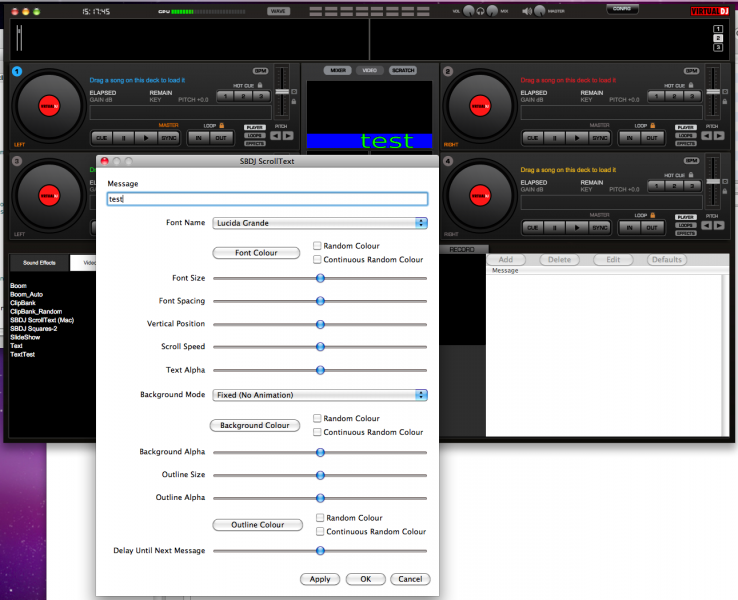Open the Font Colour picker button
The image size is (738, 600).
256,253
